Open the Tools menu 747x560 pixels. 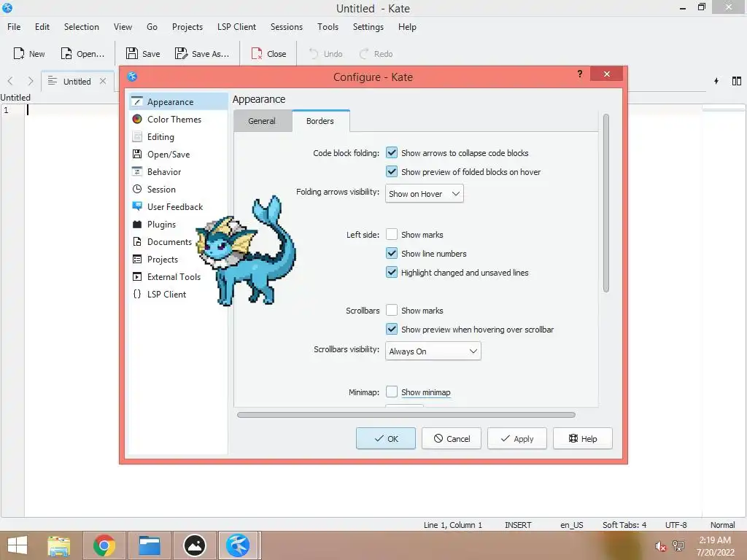(x=328, y=27)
